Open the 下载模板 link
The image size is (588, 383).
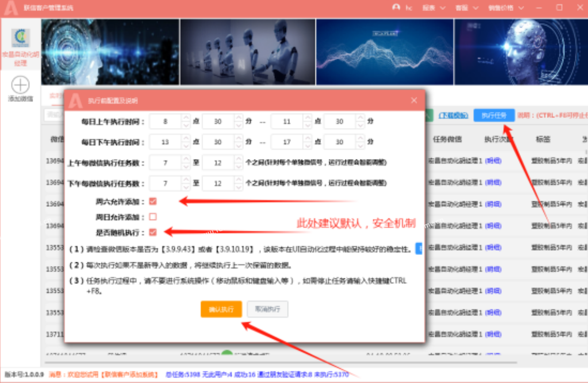[x=453, y=115]
